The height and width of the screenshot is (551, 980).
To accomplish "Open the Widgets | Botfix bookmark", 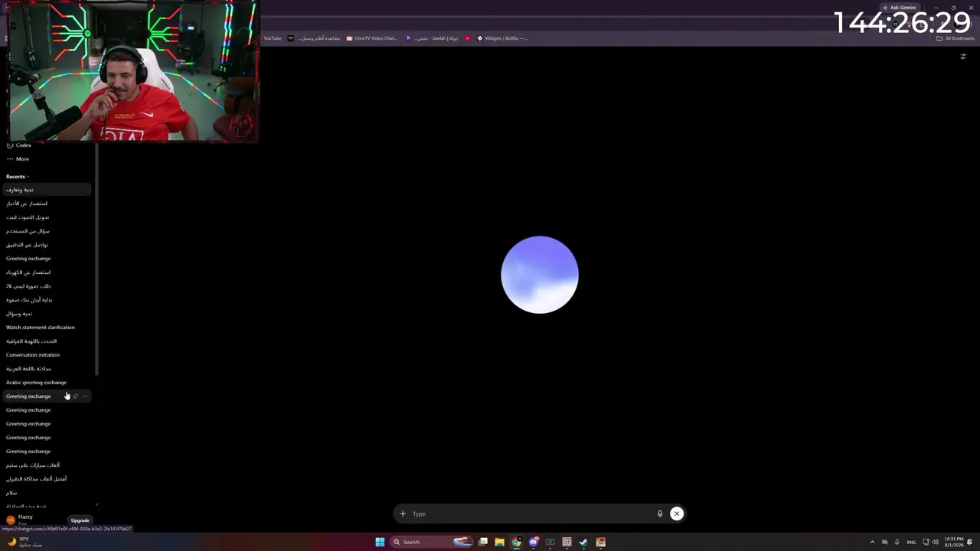I will pyautogui.click(x=502, y=38).
